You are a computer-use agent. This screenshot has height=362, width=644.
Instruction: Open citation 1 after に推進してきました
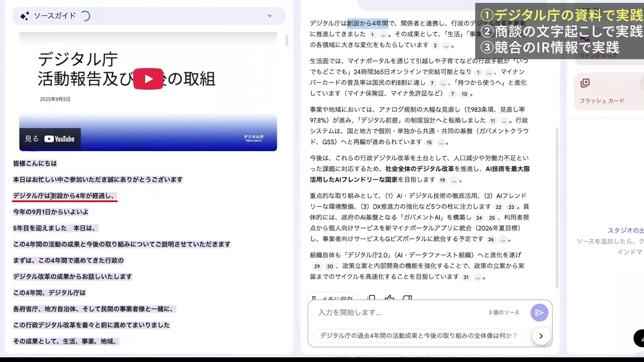(372, 35)
